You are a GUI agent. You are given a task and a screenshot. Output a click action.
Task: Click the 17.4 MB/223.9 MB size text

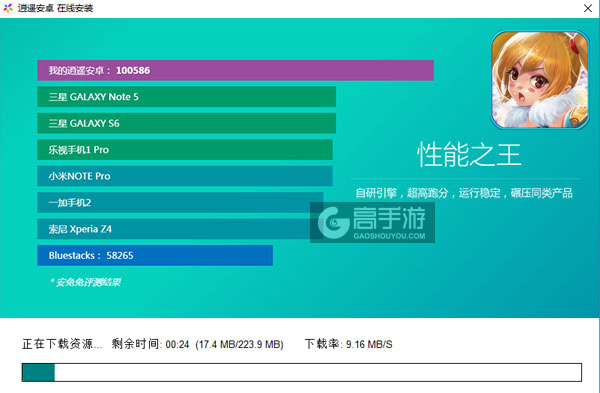click(x=240, y=344)
